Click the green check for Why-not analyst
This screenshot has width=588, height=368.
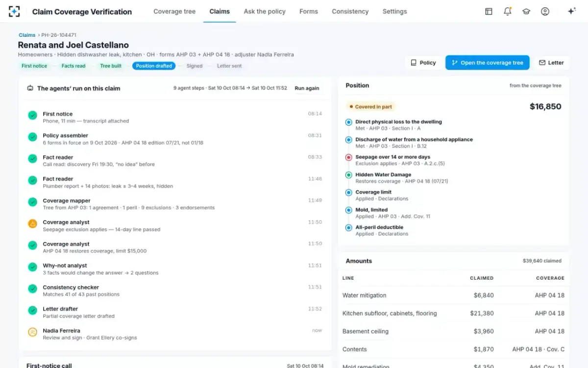point(32,267)
